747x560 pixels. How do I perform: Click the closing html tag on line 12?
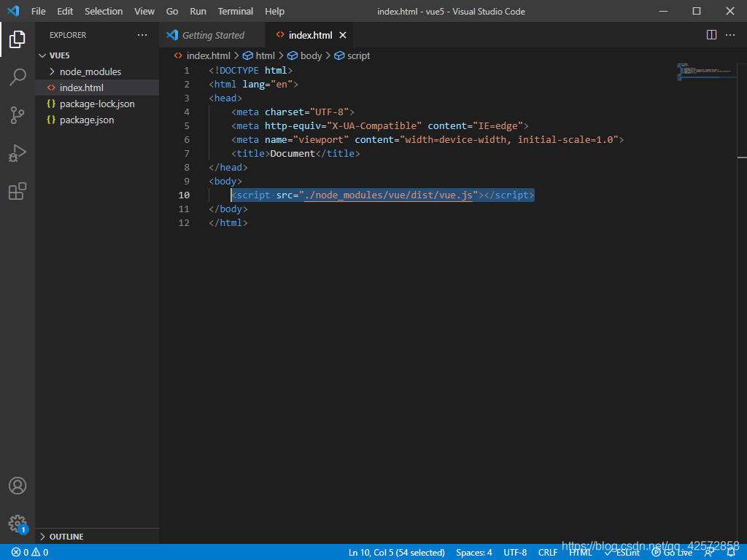click(228, 223)
